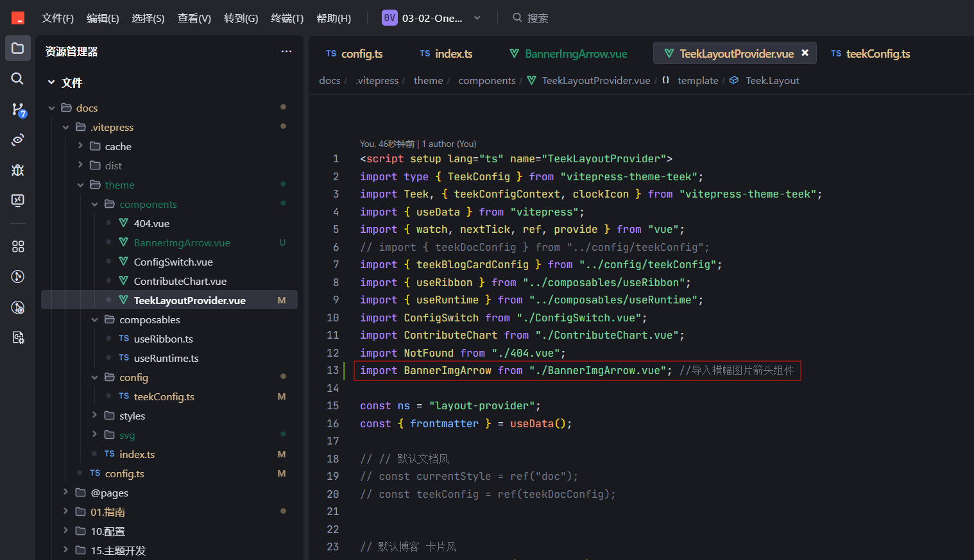Open the 转到(G) menu
This screenshot has height=560, width=974.
tap(241, 18)
